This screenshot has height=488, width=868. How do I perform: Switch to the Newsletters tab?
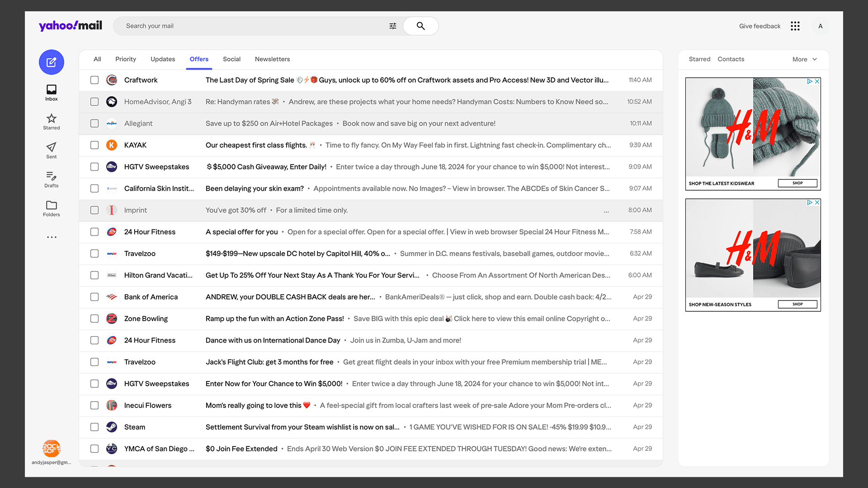[x=272, y=59]
